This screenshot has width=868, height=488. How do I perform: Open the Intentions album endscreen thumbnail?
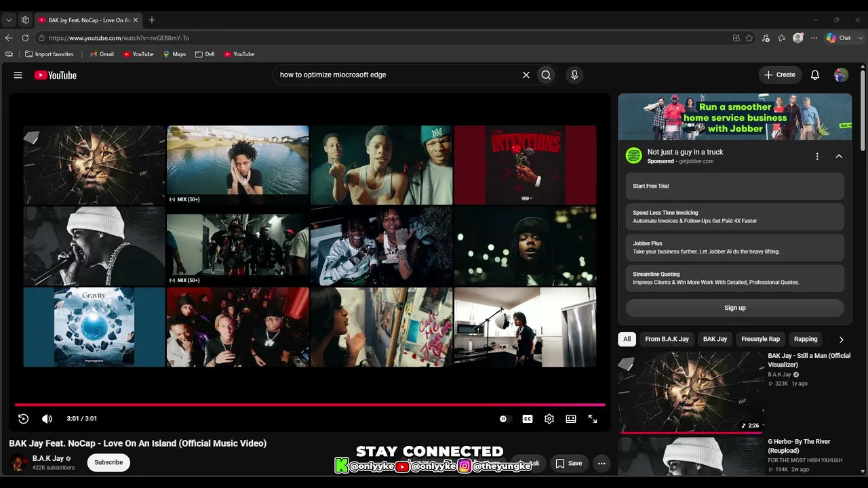point(525,165)
